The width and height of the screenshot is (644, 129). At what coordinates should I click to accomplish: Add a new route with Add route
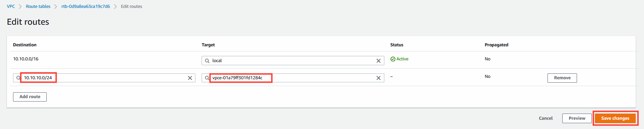coord(30,97)
